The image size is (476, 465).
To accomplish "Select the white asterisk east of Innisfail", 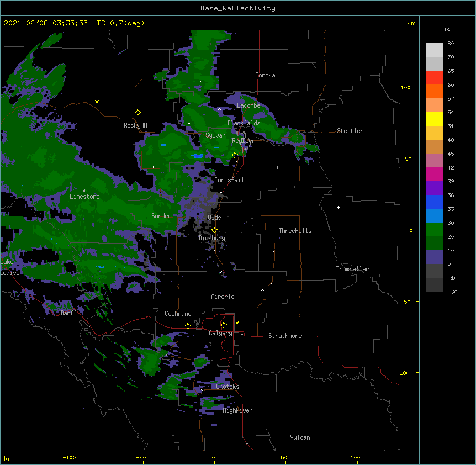I will coord(277,167).
